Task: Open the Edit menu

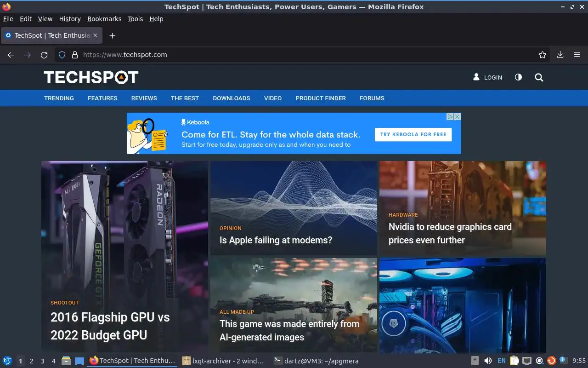Action: (26, 19)
